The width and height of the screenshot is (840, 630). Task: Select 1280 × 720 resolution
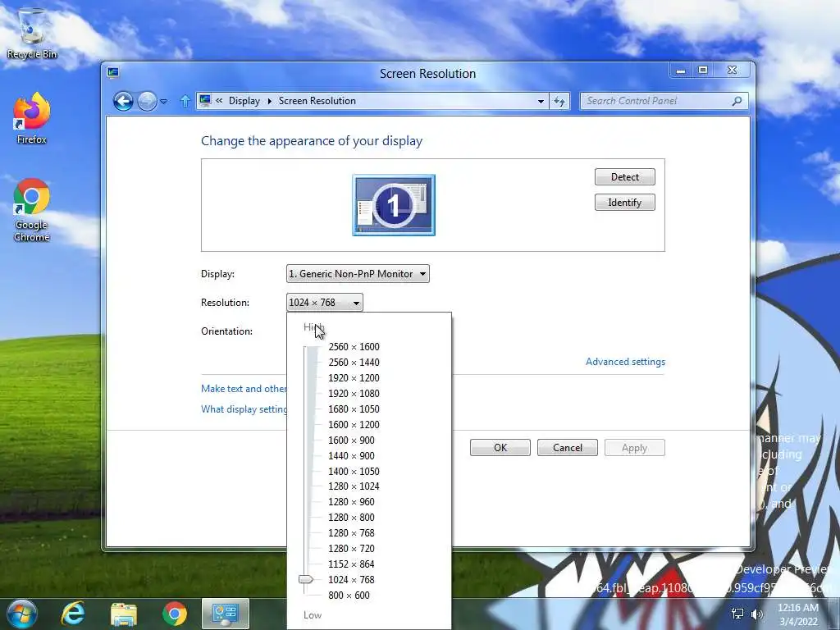(x=351, y=548)
